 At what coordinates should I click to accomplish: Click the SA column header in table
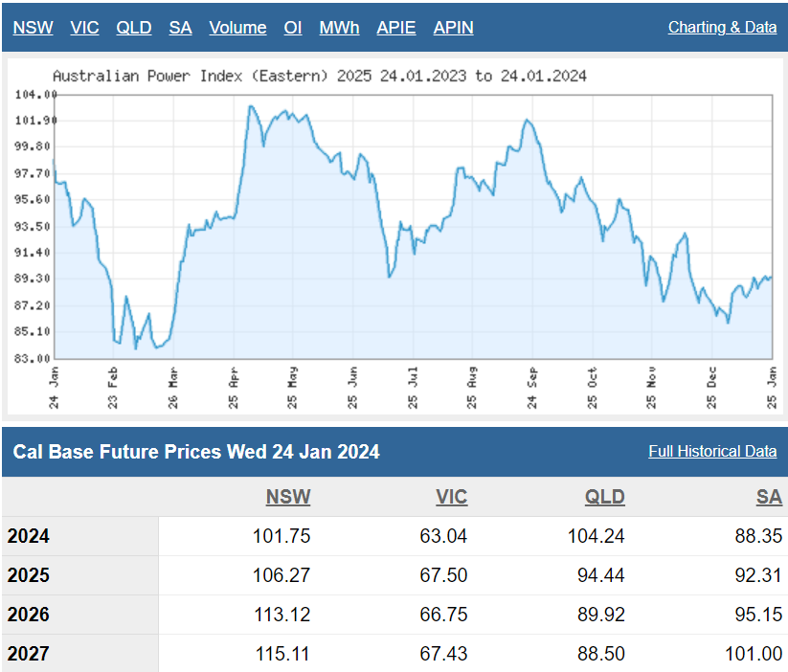pos(769,497)
